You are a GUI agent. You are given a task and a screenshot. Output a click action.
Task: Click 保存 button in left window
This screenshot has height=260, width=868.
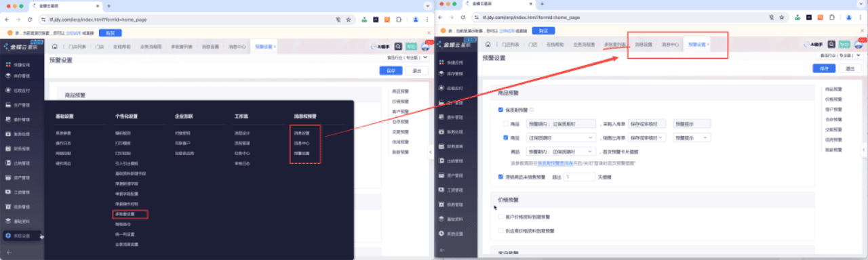tap(391, 70)
